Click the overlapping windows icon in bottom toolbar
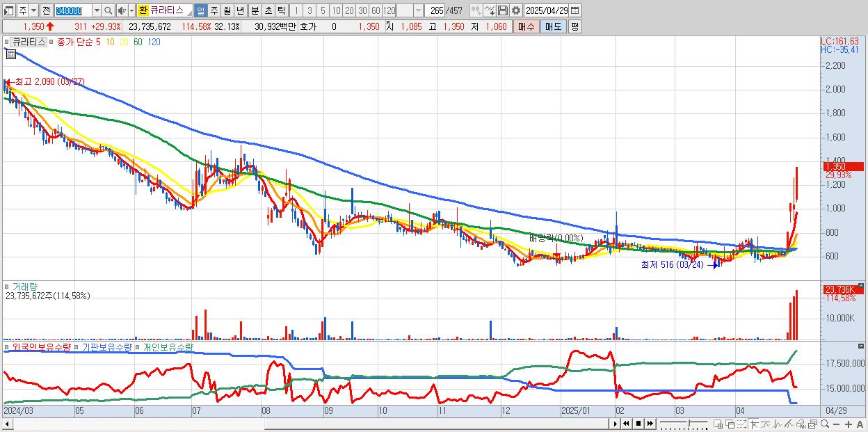868x432 pixels. [x=730, y=424]
